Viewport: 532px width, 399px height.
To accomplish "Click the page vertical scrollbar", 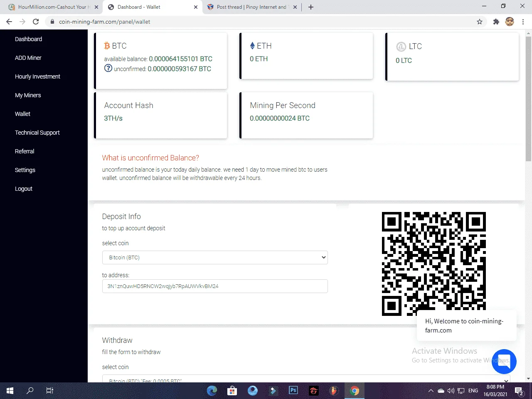I will point(528,99).
